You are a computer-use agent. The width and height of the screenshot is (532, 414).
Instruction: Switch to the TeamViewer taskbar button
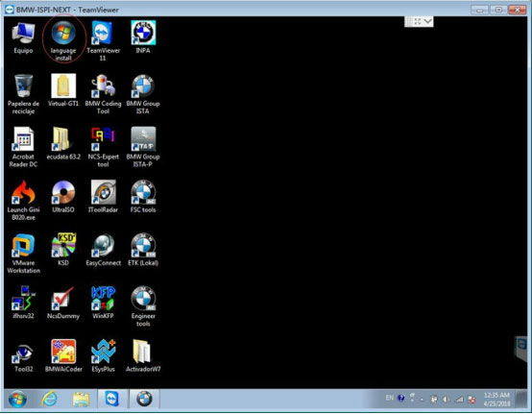(x=111, y=399)
